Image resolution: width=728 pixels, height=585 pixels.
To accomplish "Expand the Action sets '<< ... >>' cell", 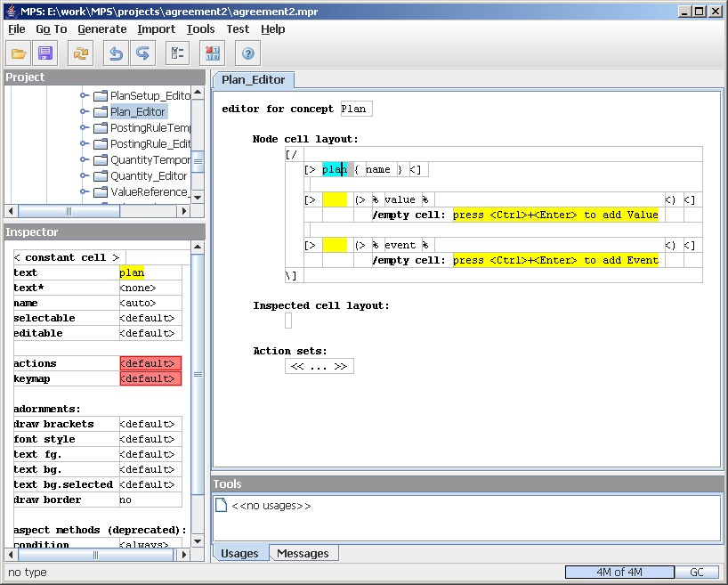I will click(319, 366).
